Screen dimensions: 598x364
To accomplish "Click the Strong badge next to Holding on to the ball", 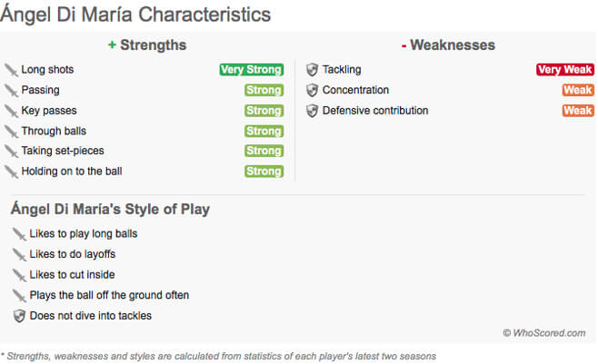I will coord(264,172).
